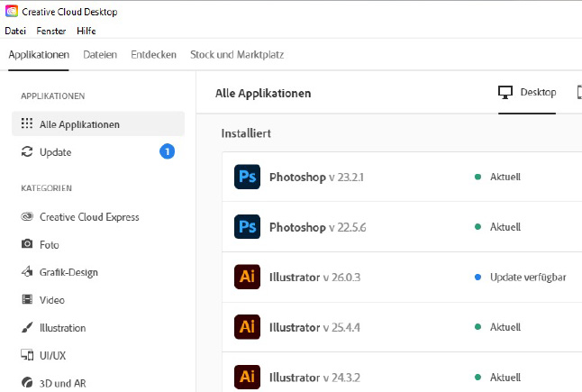Click the Alle Applikationen grid icon

coord(27,123)
